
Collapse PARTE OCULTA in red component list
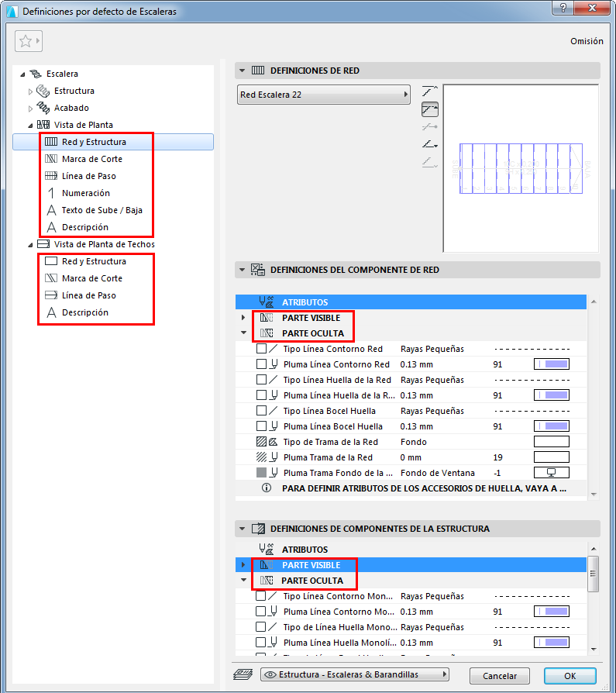click(243, 333)
